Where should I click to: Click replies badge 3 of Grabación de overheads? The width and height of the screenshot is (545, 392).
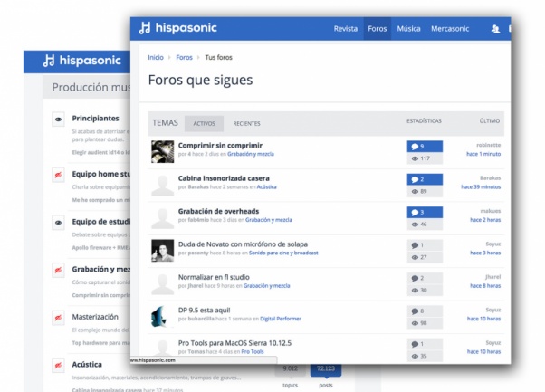pyautogui.click(x=425, y=213)
